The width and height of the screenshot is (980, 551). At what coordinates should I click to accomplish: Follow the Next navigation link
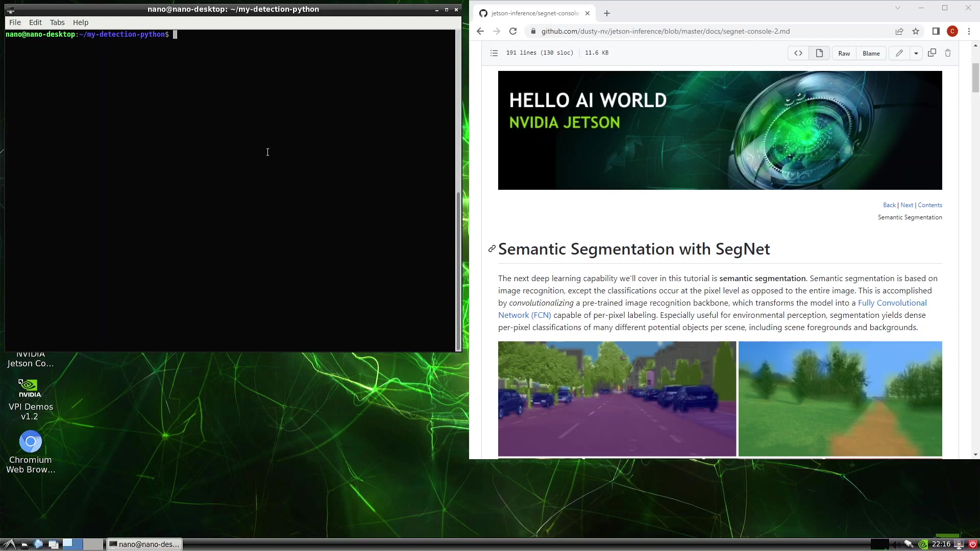906,205
